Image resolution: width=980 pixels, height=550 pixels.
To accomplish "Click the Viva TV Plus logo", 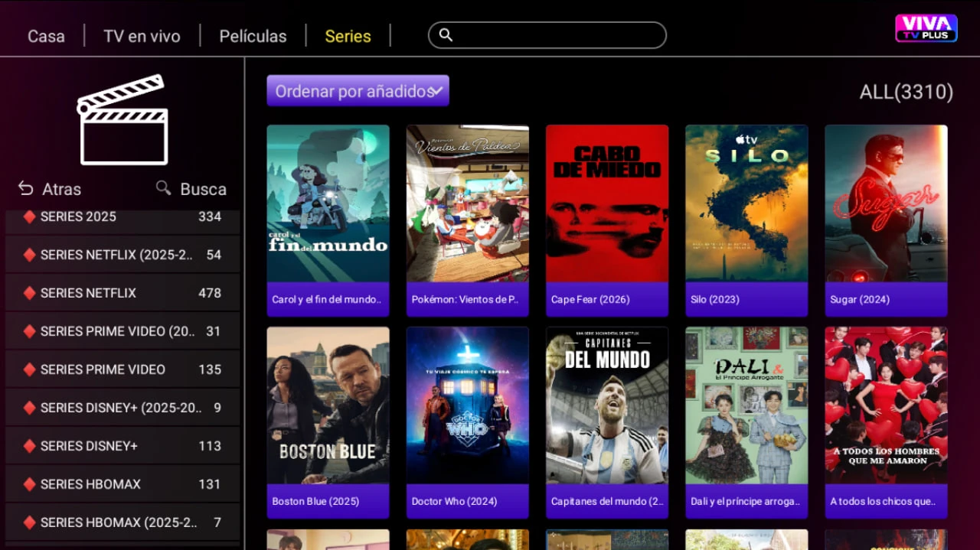I will coord(926,28).
